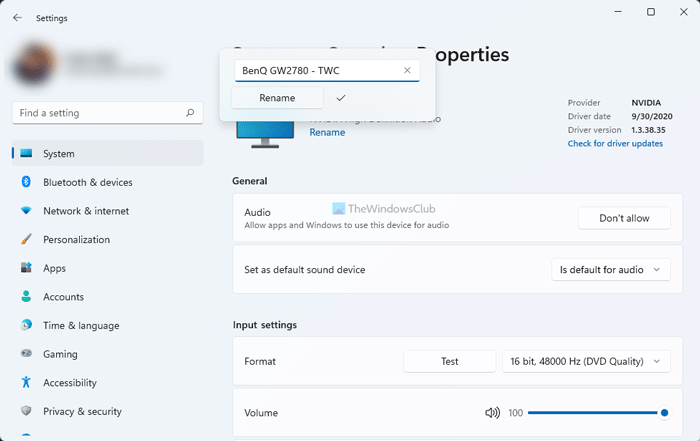Open Check for driver updates link
Image resolution: width=700 pixels, height=441 pixels.
coord(615,144)
